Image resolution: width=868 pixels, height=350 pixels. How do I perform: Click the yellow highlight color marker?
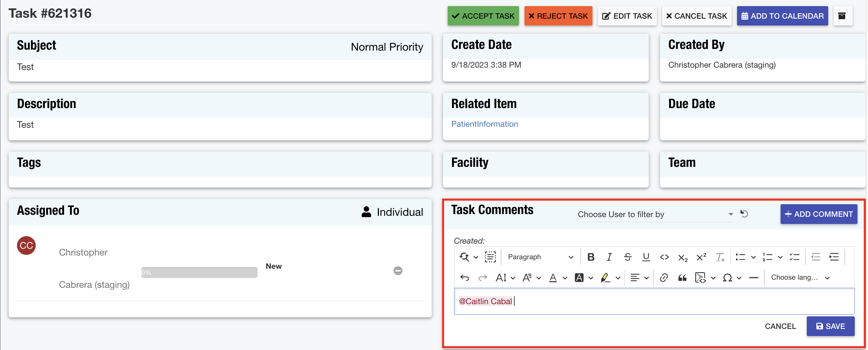[x=605, y=278]
